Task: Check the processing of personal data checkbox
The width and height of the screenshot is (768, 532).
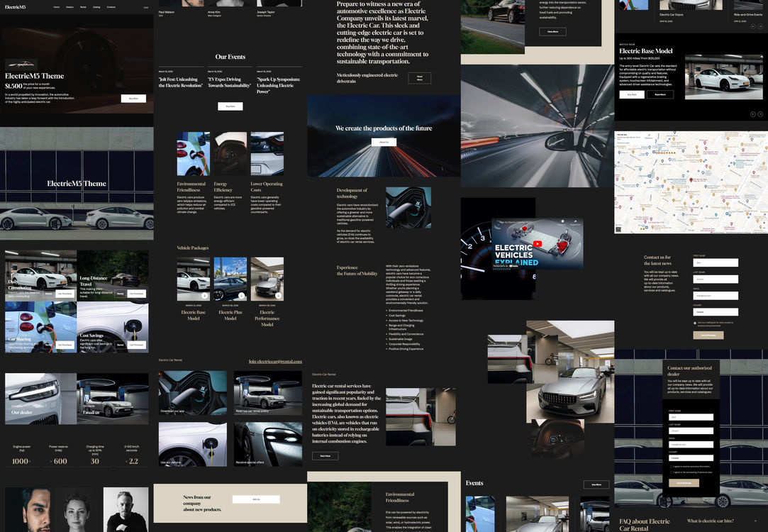Action: pyautogui.click(x=671, y=472)
